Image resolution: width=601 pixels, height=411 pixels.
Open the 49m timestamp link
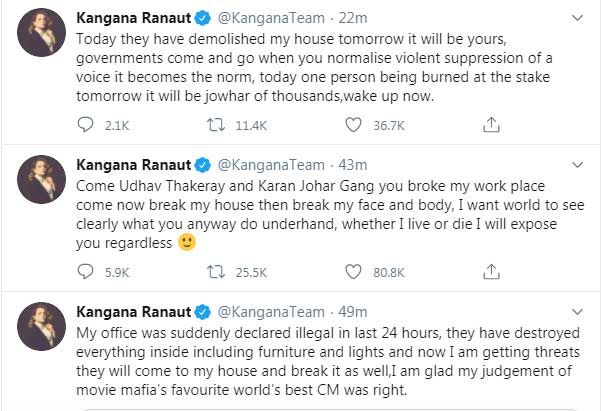tap(340, 311)
